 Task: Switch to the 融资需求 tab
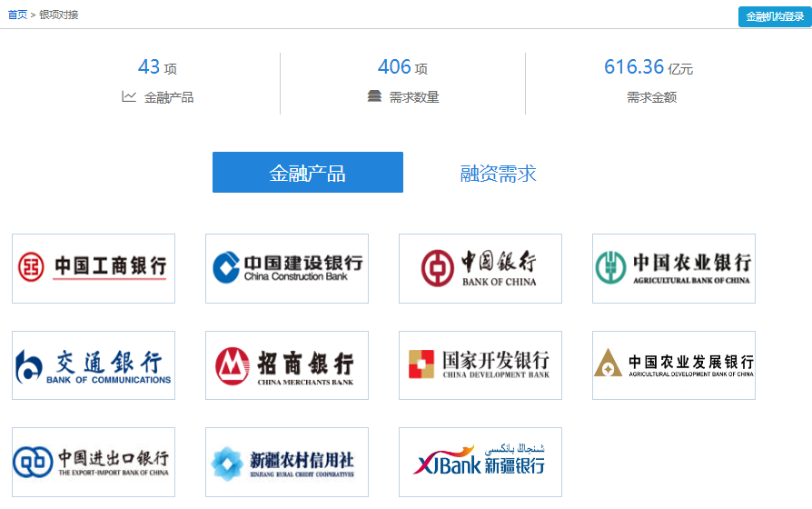click(x=499, y=173)
